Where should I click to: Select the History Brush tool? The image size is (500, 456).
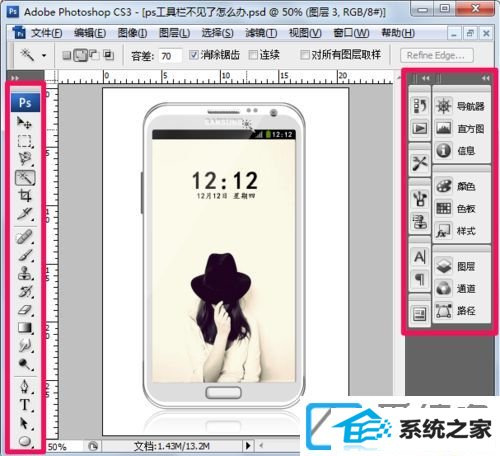(25, 291)
